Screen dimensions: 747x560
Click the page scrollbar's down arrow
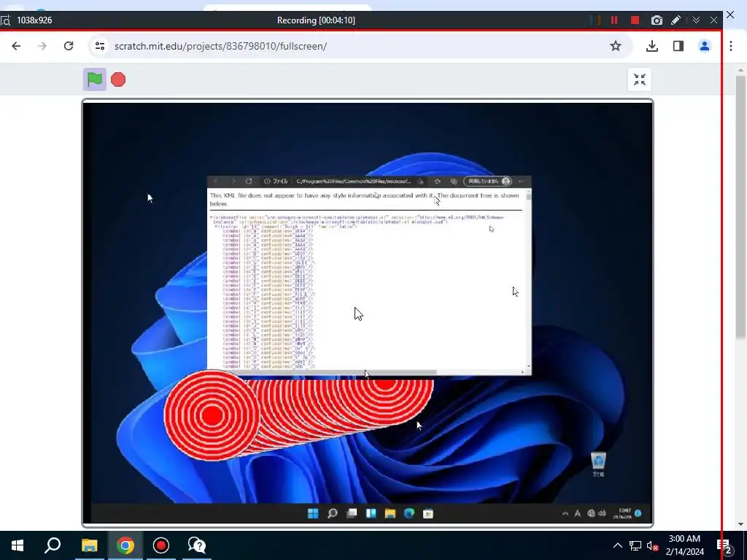[x=740, y=524]
